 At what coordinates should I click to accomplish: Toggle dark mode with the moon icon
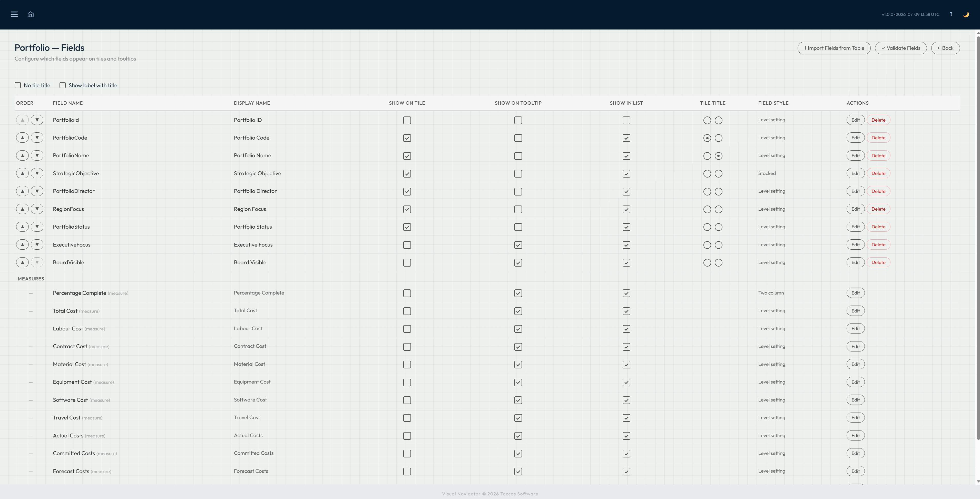click(966, 14)
